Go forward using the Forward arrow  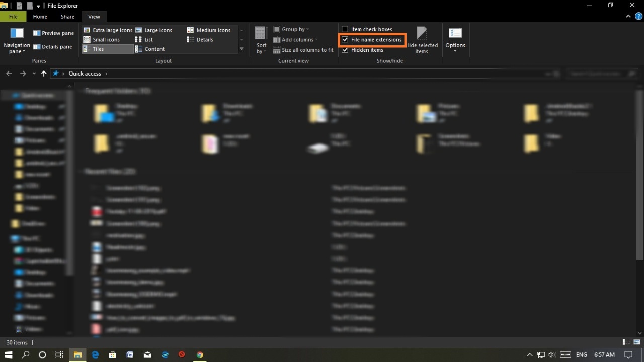pyautogui.click(x=23, y=74)
